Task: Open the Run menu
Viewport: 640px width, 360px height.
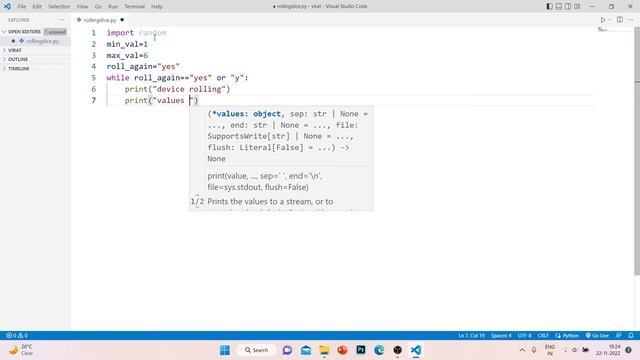Action: [x=113, y=7]
